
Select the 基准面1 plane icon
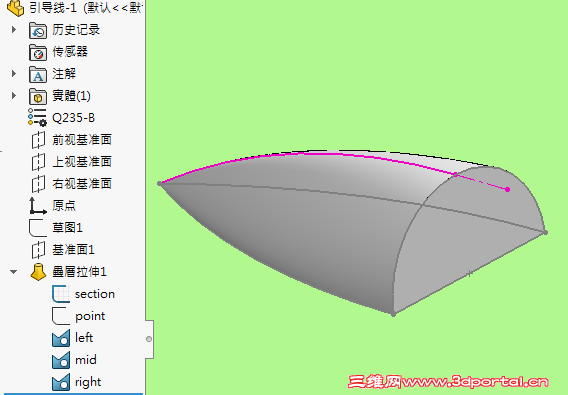pos(38,250)
